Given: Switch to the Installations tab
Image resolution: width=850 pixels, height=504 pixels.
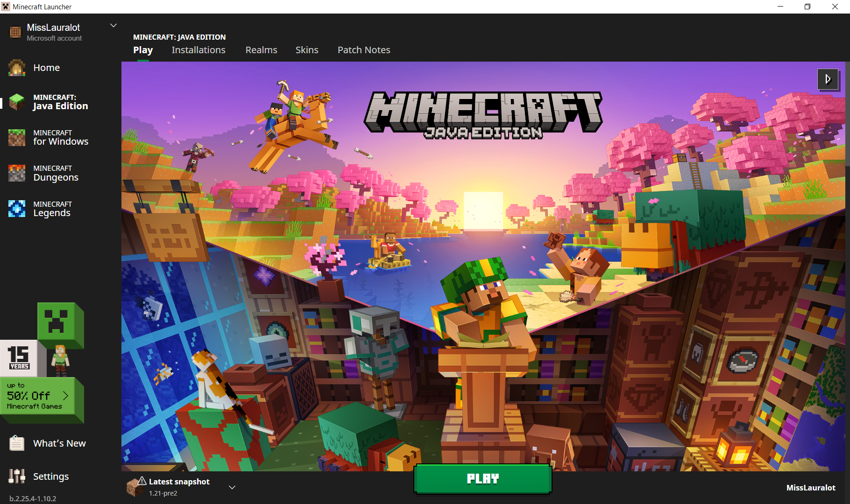Looking at the screenshot, I should 198,50.
